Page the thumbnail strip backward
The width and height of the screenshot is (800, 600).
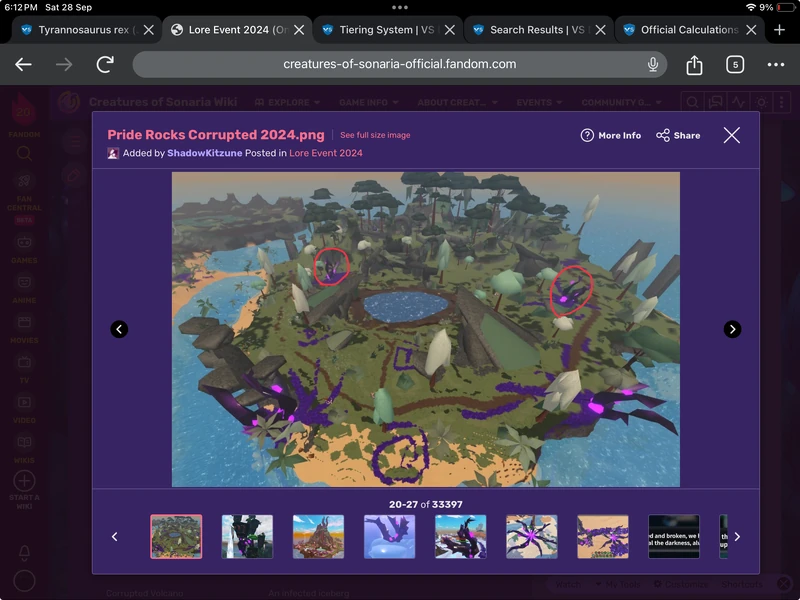(115, 537)
